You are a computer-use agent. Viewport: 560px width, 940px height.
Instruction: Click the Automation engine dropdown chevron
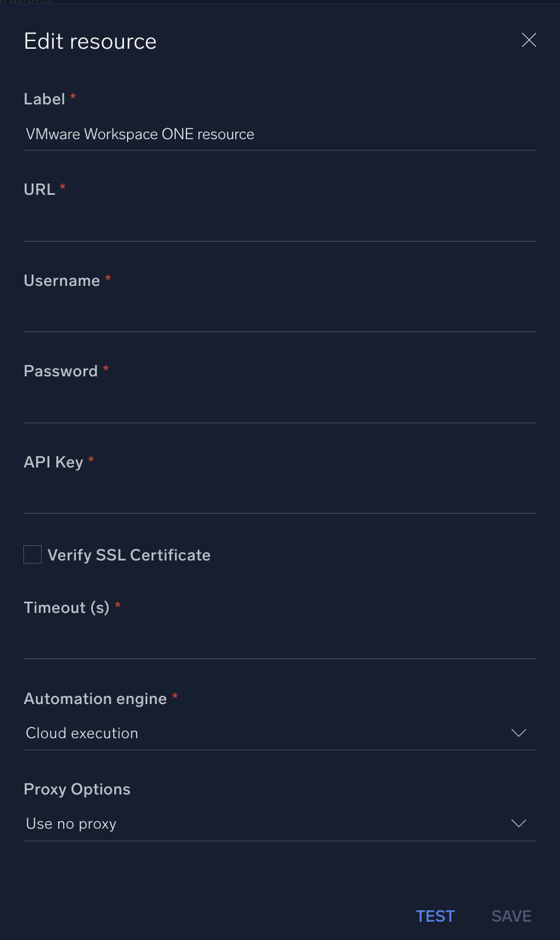click(x=518, y=733)
